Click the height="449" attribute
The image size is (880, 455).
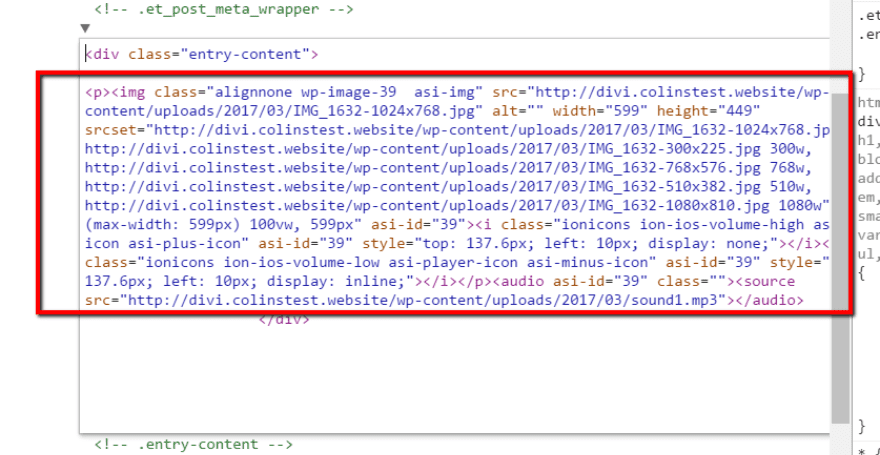click(708, 111)
